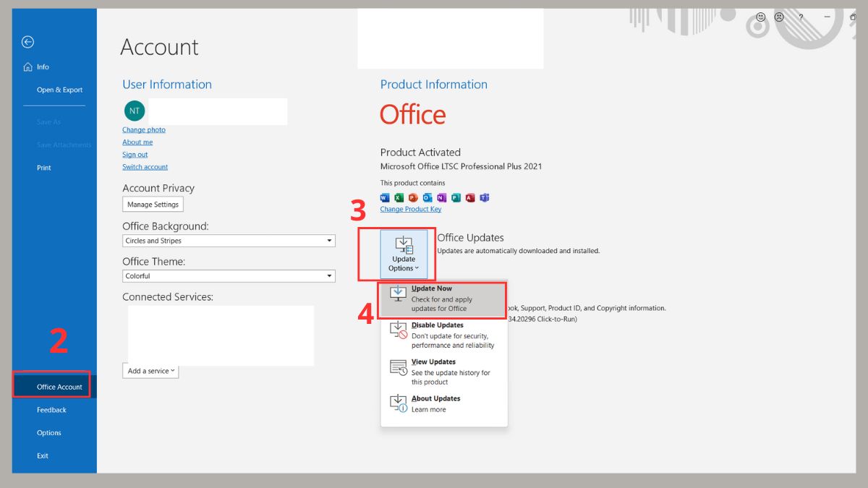Viewport: 868px width, 488px height.
Task: Open Help using the question mark icon
Action: (x=800, y=17)
